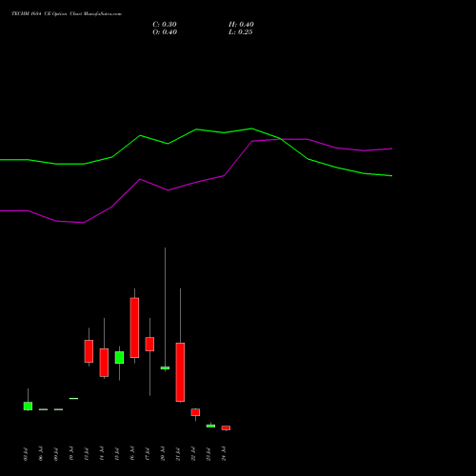476x476 pixels.
Task: Click the tall red candle above 16 Jul
Action: coord(134,327)
